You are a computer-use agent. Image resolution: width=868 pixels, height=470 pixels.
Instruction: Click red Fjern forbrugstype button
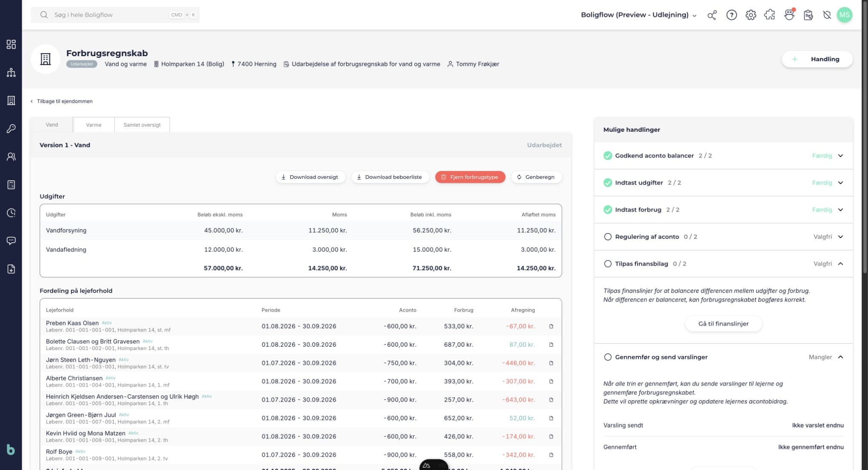[x=470, y=177]
